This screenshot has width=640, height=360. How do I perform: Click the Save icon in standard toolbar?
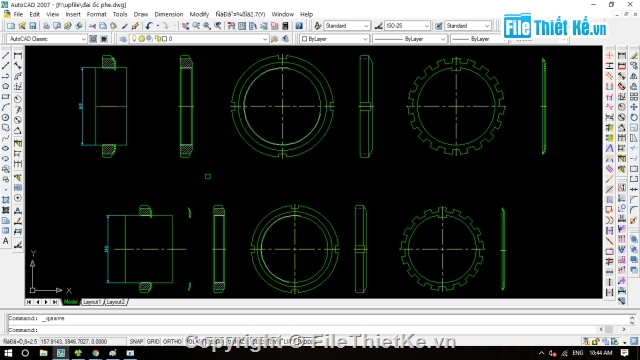pos(33,26)
